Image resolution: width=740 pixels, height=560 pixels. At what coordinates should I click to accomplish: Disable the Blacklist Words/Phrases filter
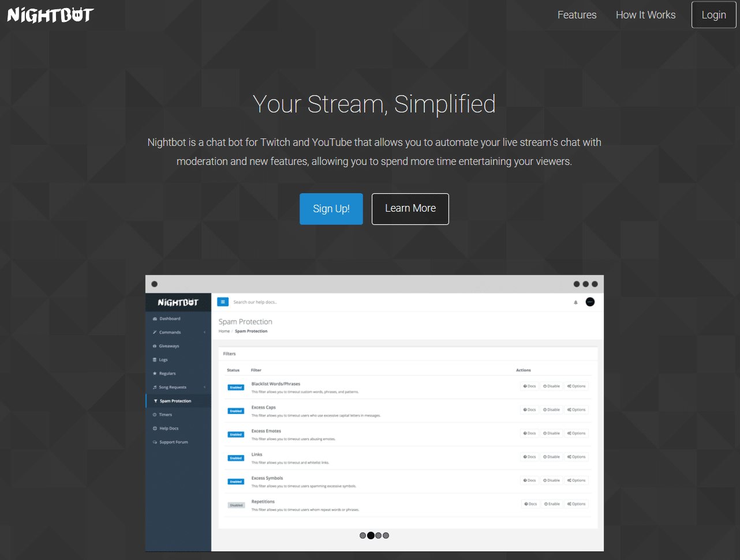point(551,386)
